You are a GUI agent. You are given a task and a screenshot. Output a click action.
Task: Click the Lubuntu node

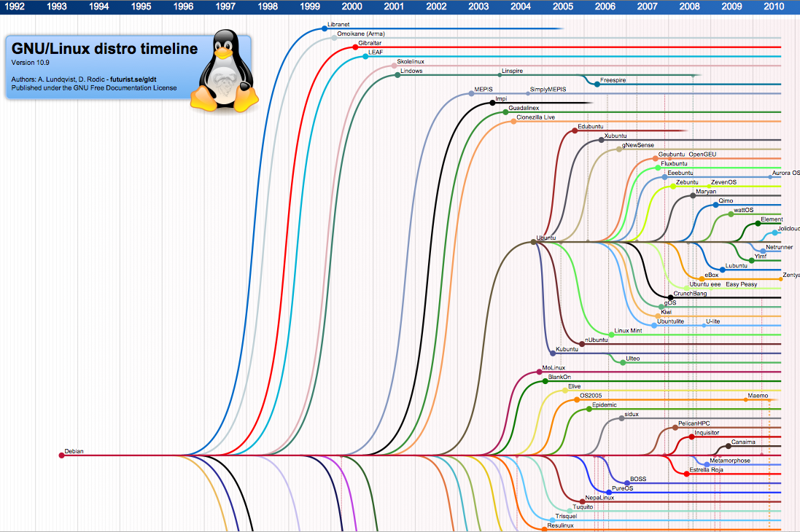[723, 270]
